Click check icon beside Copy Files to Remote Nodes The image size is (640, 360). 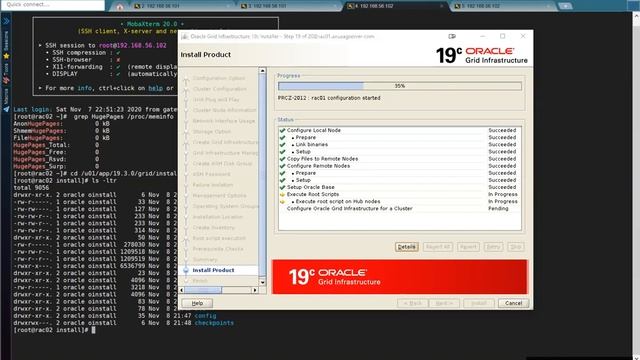tap(282, 159)
